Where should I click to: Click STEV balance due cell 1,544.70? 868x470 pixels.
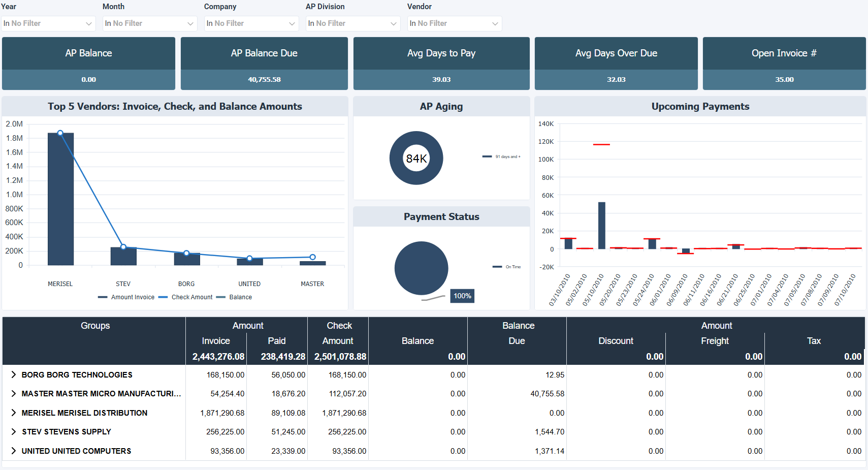tap(550, 432)
